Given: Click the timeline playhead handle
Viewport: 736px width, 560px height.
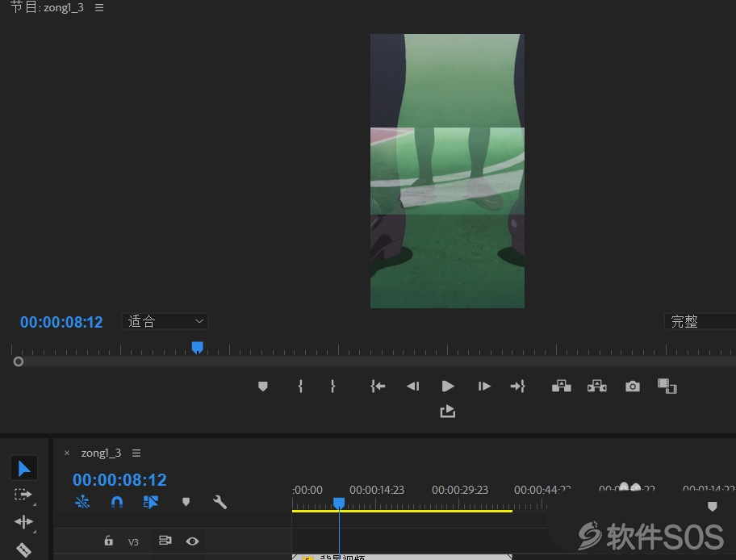Looking at the screenshot, I should point(339,504).
